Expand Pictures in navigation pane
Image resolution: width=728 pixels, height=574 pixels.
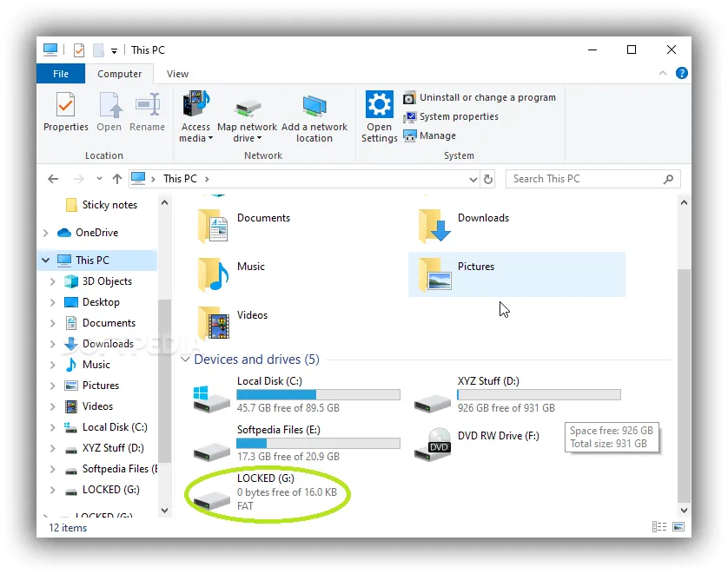52,386
